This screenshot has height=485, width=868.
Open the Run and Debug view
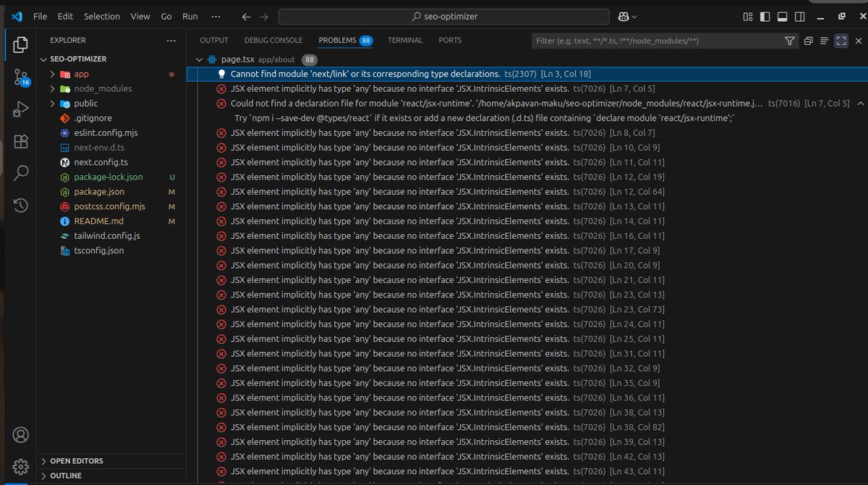point(21,109)
